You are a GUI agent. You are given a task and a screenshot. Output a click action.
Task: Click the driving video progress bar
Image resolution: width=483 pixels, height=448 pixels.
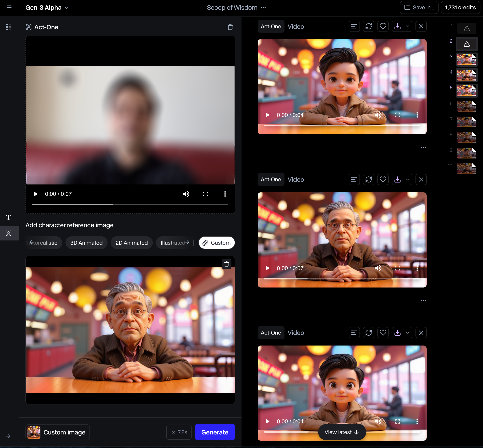coord(130,205)
